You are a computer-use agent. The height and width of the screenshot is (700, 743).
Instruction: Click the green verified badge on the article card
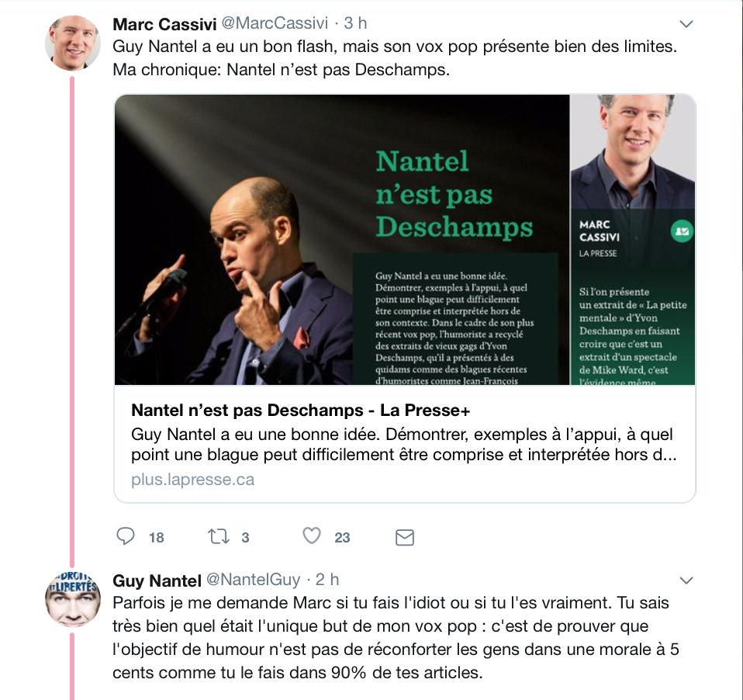[x=681, y=231]
